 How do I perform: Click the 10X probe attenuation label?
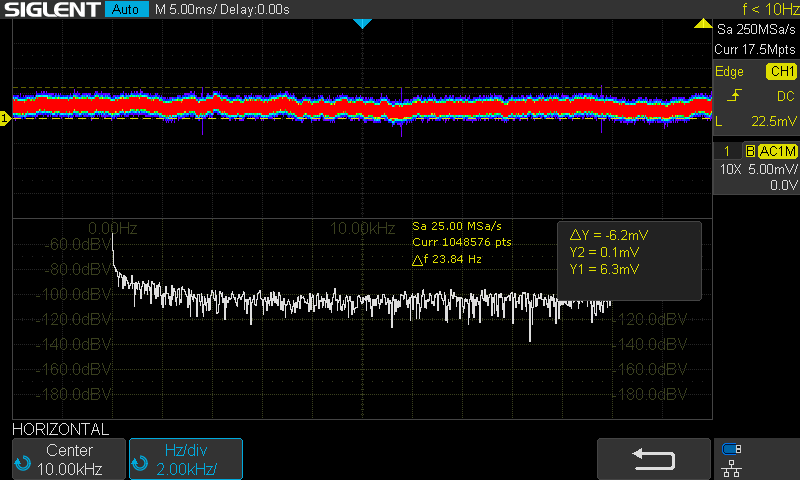tap(730, 169)
